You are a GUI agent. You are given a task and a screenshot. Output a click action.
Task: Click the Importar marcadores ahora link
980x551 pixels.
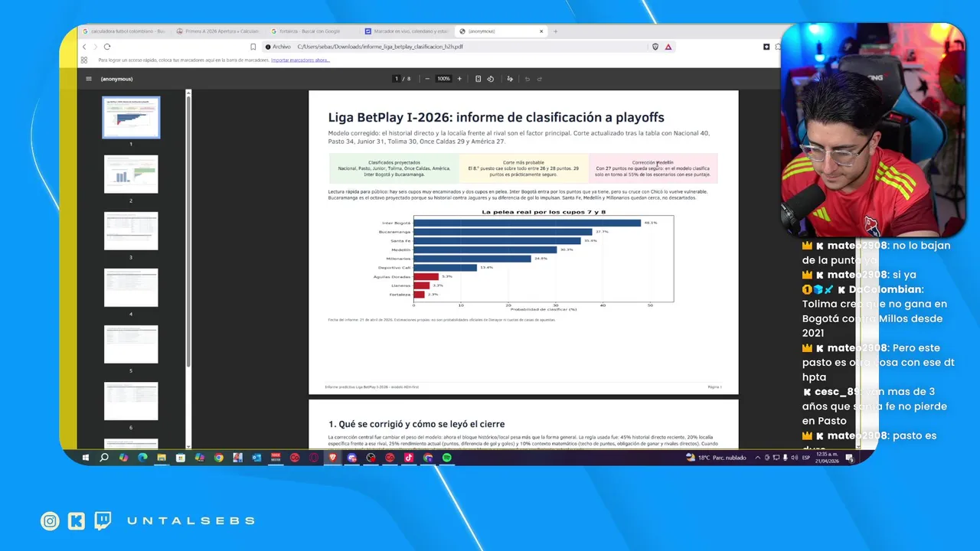coord(300,60)
